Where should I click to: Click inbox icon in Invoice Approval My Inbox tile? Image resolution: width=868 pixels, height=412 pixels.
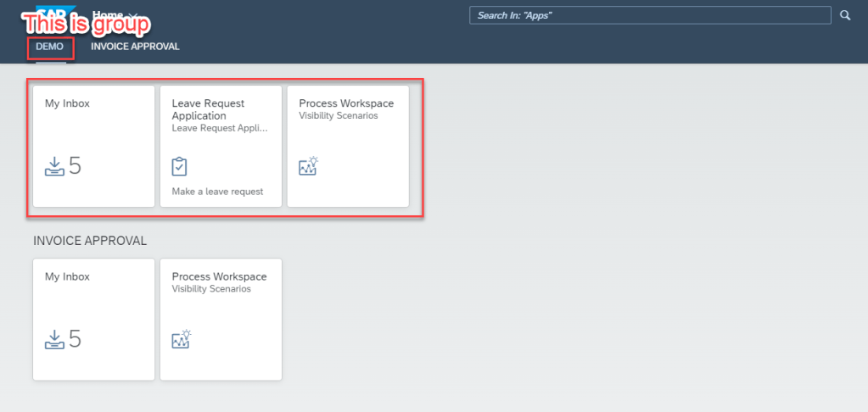54,339
